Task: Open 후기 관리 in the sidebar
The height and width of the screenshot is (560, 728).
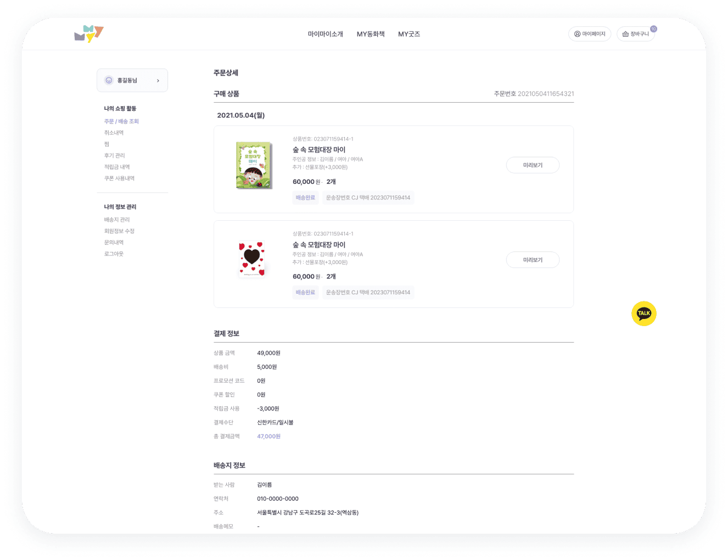Action: pyautogui.click(x=114, y=155)
